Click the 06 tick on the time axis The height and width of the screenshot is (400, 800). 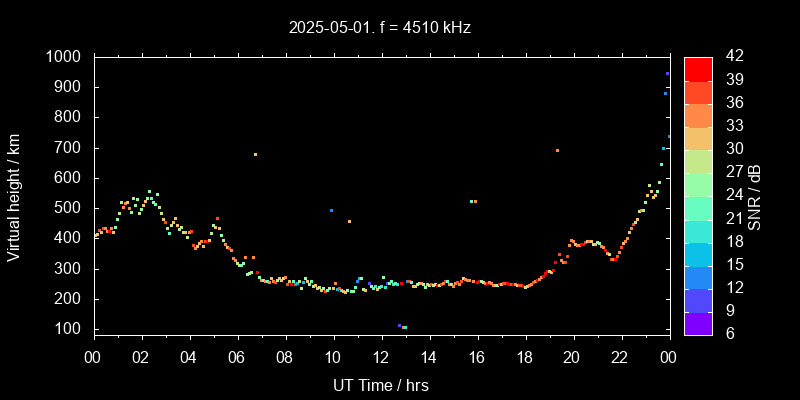(237, 357)
